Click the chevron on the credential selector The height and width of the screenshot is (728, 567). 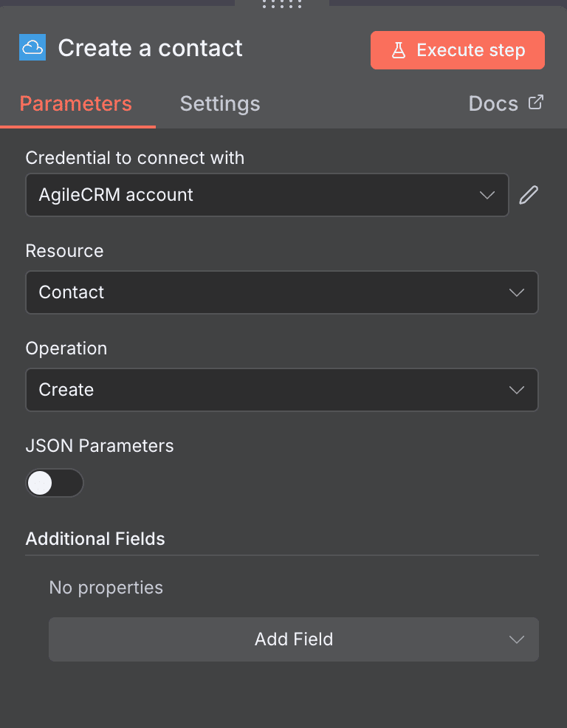[487, 195]
